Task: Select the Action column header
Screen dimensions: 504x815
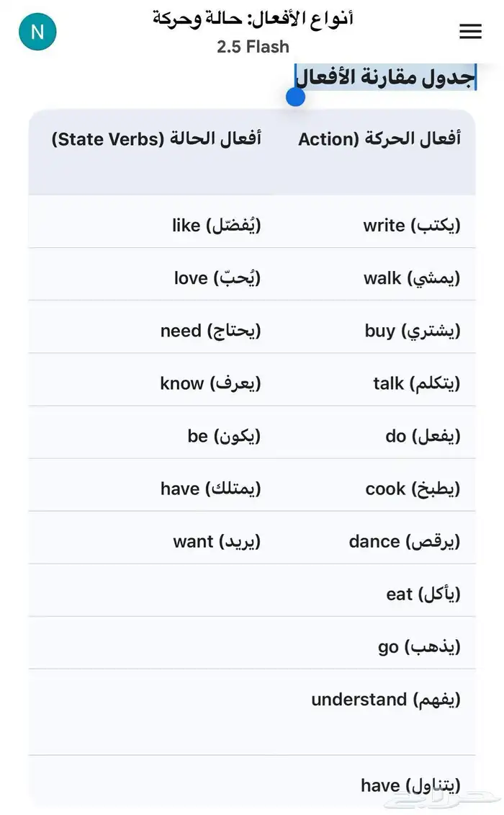Action: click(379, 139)
